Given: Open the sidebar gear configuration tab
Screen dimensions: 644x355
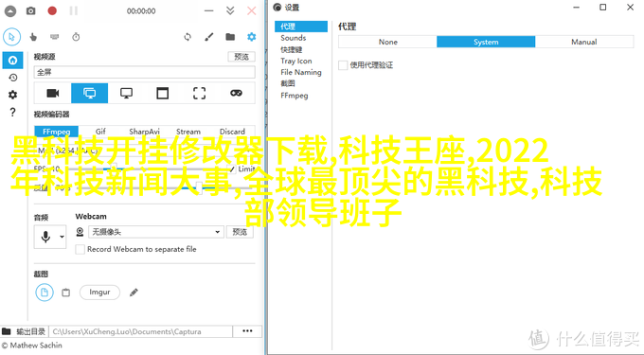Looking at the screenshot, I should [x=12, y=95].
